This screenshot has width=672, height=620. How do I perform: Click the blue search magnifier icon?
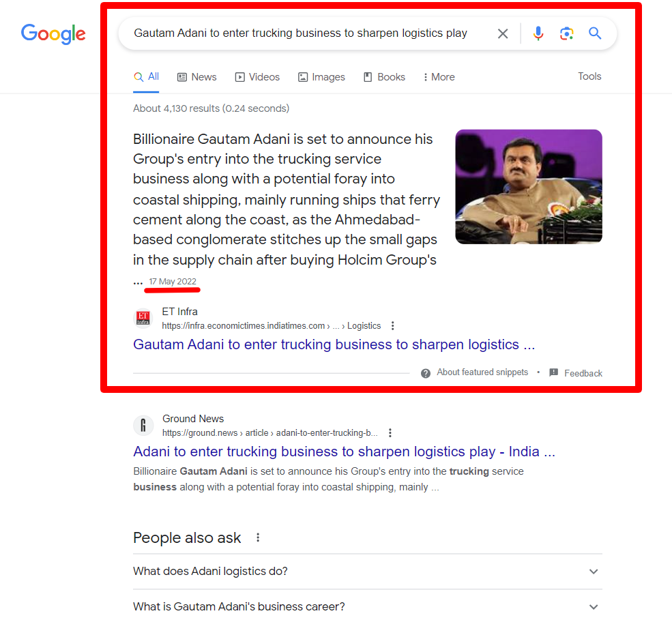tap(595, 33)
